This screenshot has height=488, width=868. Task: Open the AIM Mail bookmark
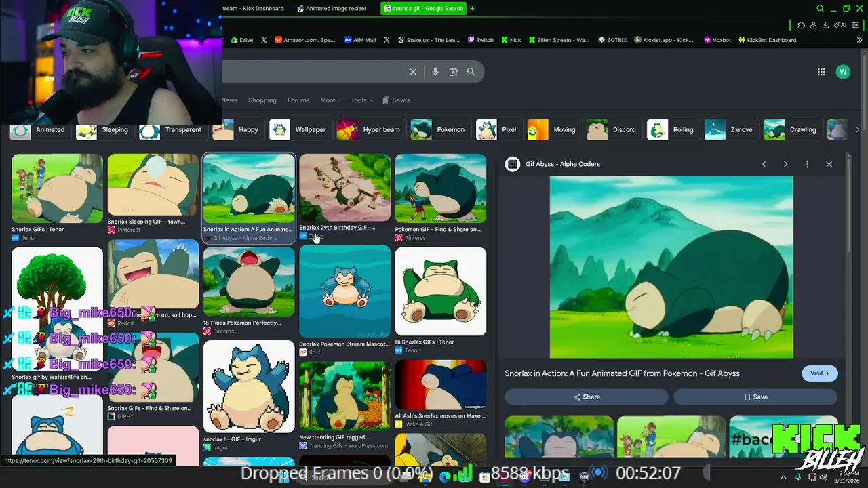(360, 40)
